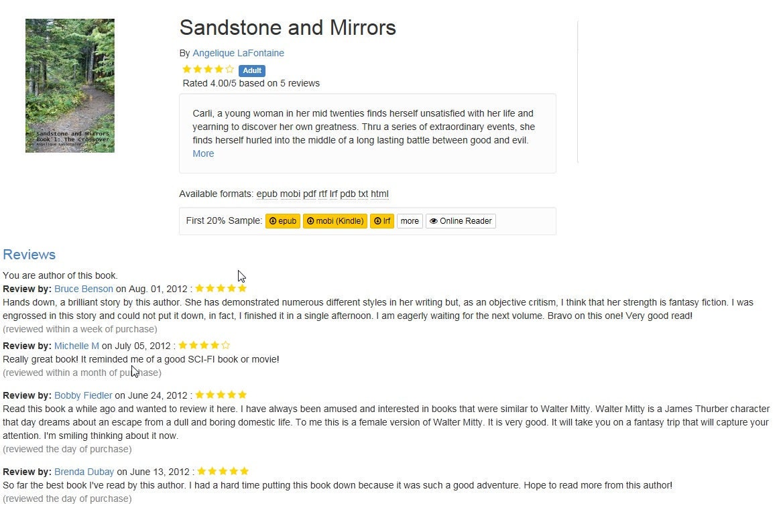Screen dimensions: 783x532
Task: View reviewer Brenda Dubay's profile
Action: click(84, 472)
